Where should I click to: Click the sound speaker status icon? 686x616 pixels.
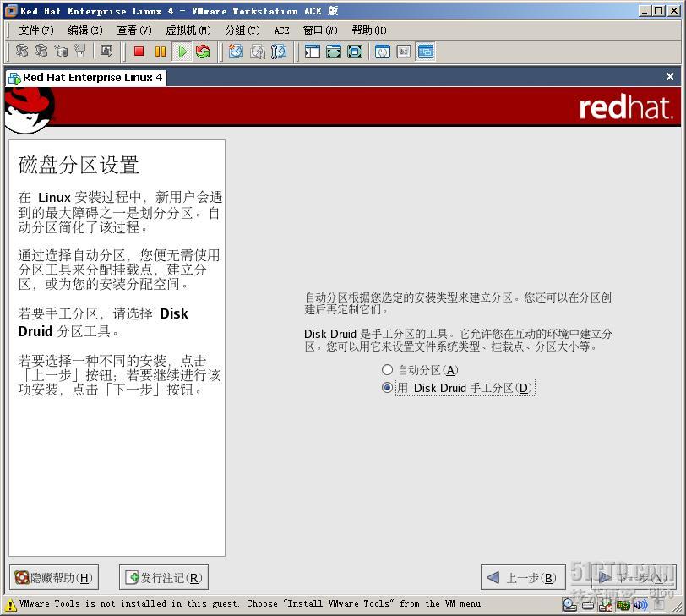[640, 605]
